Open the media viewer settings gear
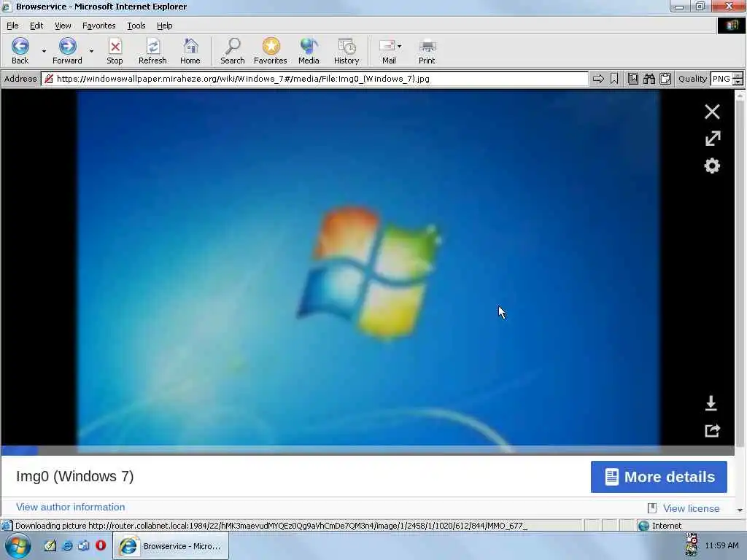The height and width of the screenshot is (560, 747). pos(712,166)
